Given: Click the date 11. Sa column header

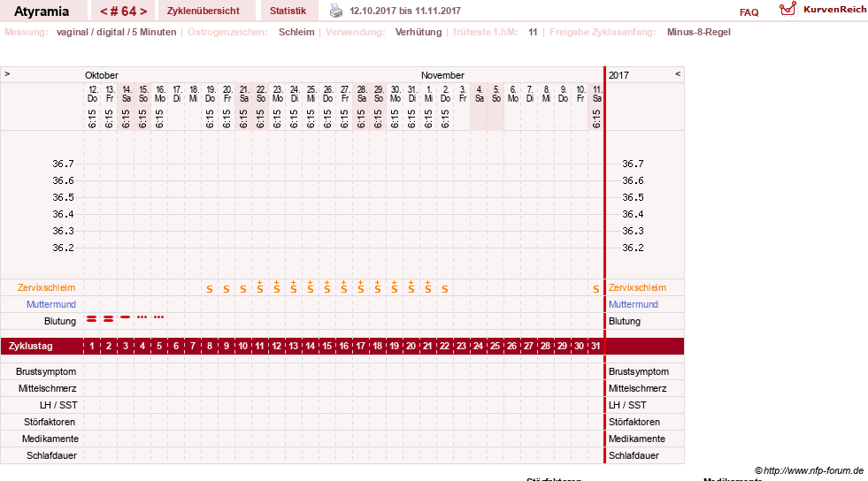Looking at the screenshot, I should (596, 94).
